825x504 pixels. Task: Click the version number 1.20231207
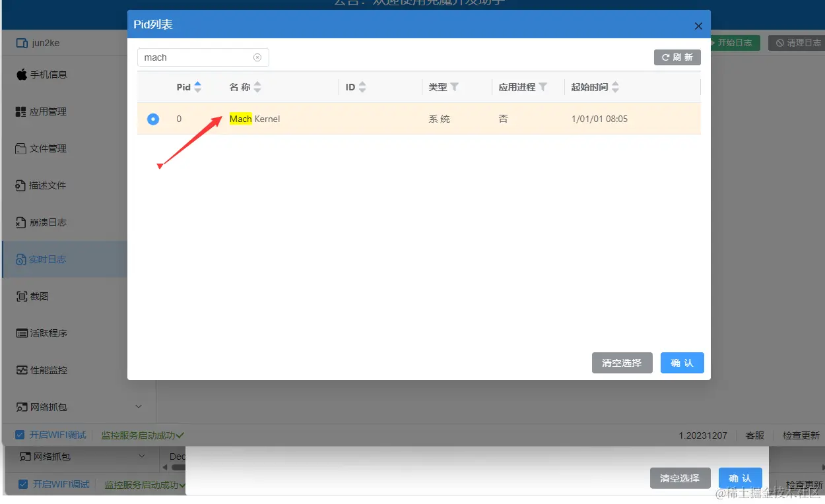703,435
